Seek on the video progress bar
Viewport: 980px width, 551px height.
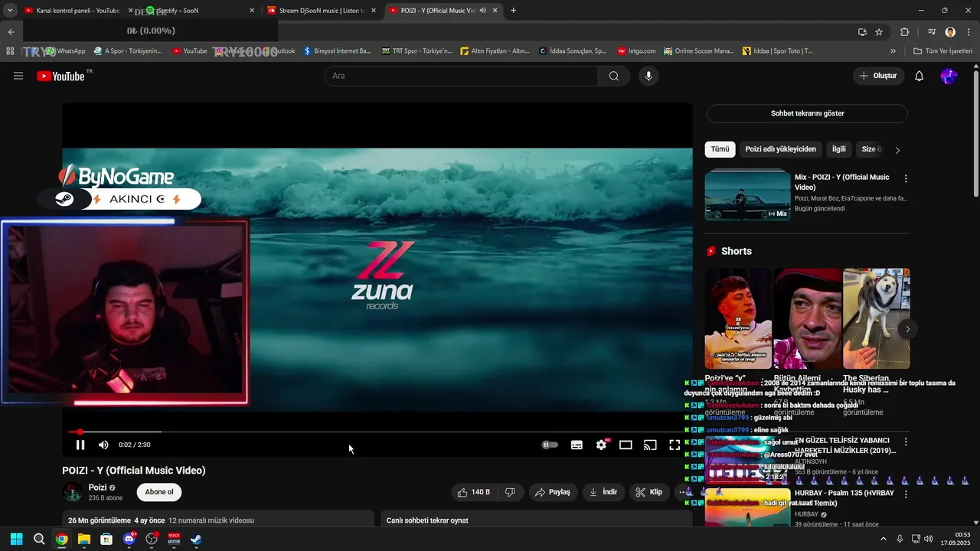[x=377, y=432]
